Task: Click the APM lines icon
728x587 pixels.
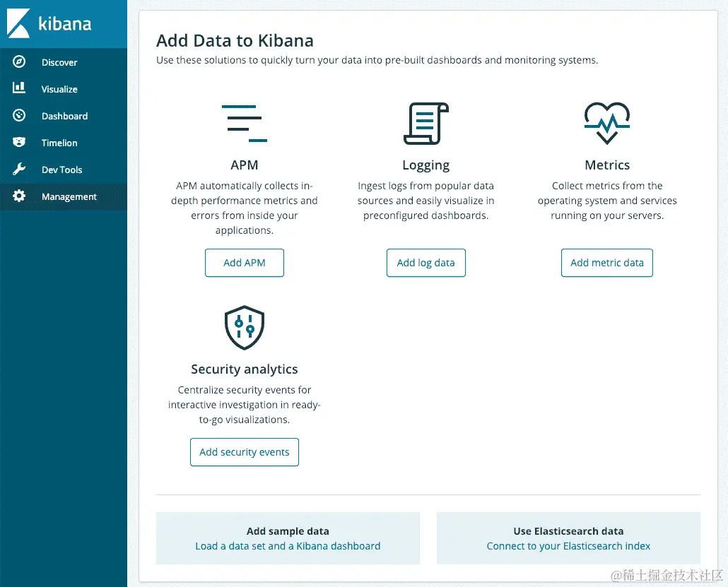Action: click(245, 124)
